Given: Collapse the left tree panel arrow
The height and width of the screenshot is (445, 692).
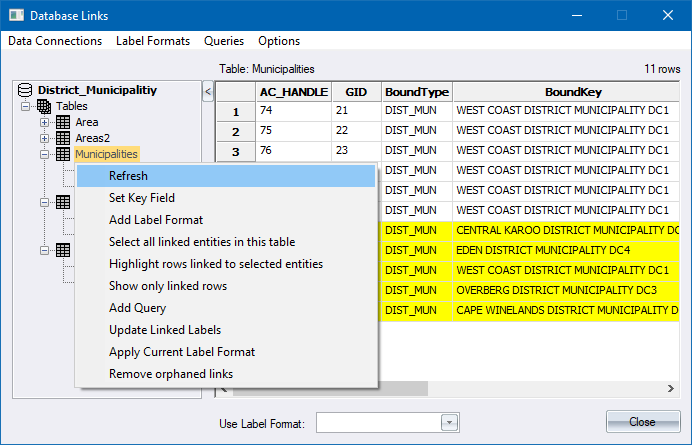Looking at the screenshot, I should (x=207, y=92).
